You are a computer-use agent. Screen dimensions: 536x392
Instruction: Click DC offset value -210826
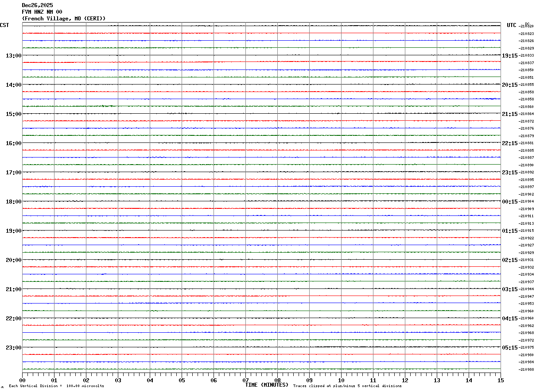tap(526, 41)
